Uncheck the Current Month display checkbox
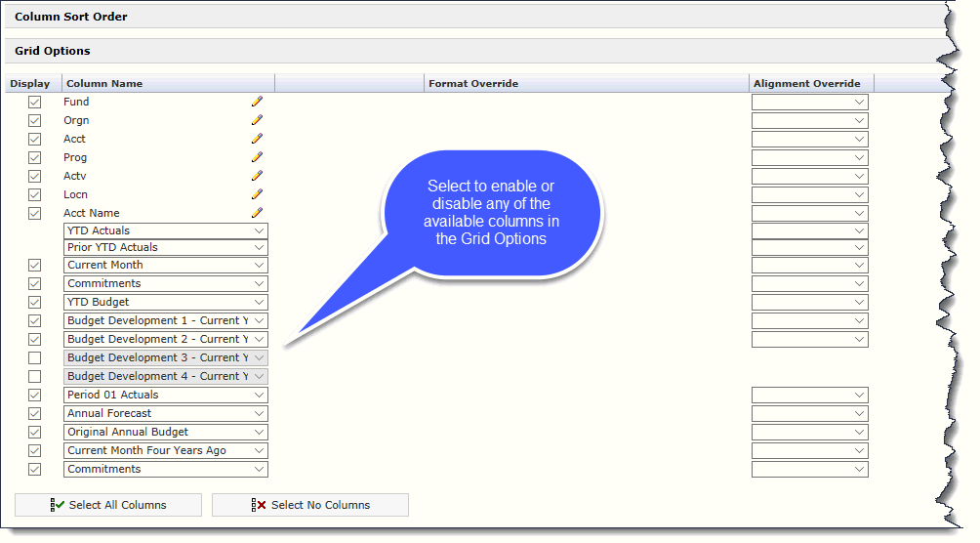This screenshot has width=980, height=543. tap(35, 265)
